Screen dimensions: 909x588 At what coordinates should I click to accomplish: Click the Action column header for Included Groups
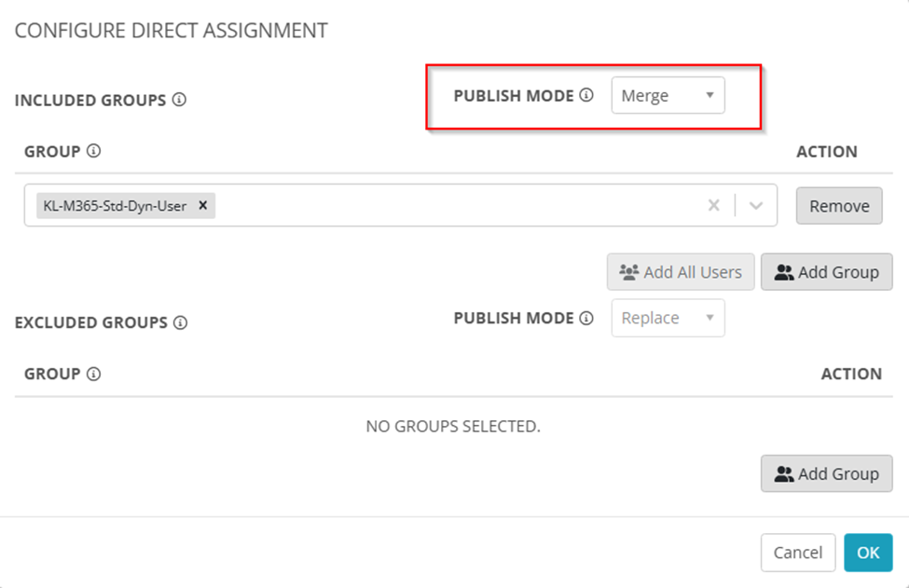click(826, 151)
